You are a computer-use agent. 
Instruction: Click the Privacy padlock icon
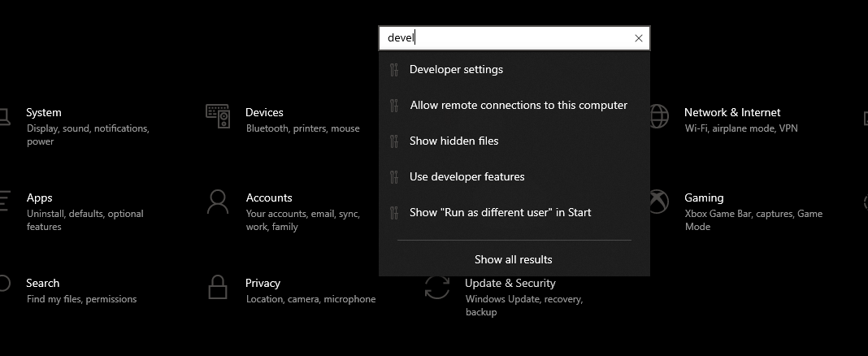(218, 288)
